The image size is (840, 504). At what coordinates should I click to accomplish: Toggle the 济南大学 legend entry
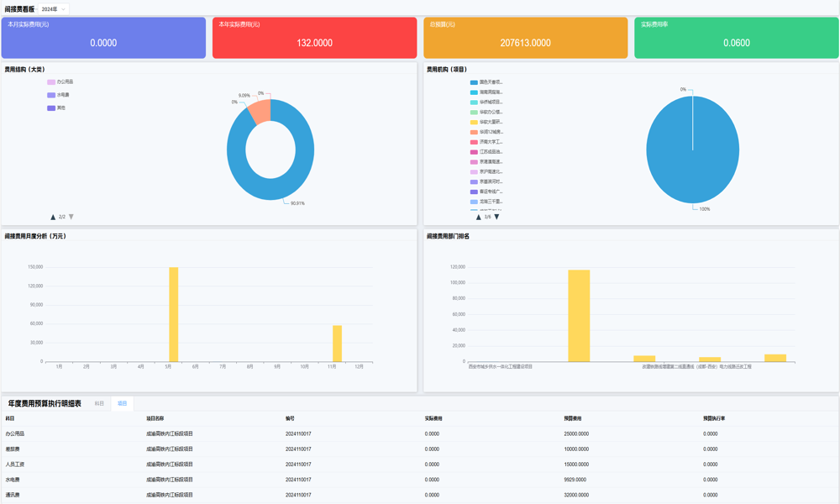point(487,142)
